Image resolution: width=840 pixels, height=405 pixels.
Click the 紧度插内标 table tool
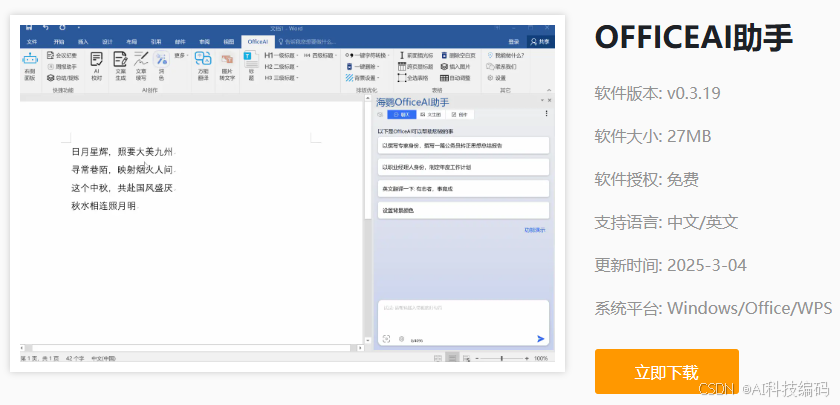point(415,55)
